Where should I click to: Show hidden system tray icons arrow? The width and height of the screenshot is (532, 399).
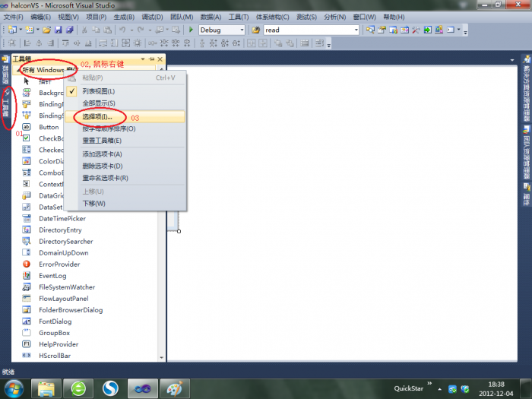coord(440,389)
